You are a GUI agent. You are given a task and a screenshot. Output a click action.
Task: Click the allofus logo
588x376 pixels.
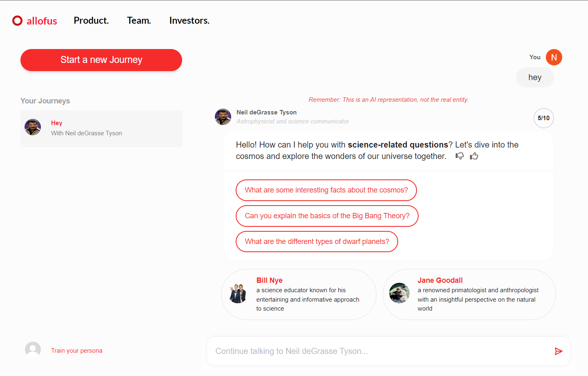click(35, 21)
